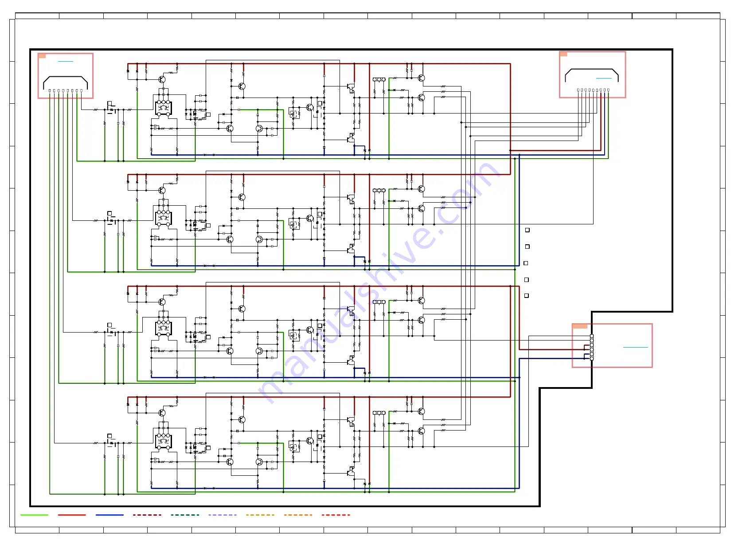Click orange tag on eight-pin connector box
Image resolution: width=754 pixels, height=560 pixels.
tap(42, 56)
